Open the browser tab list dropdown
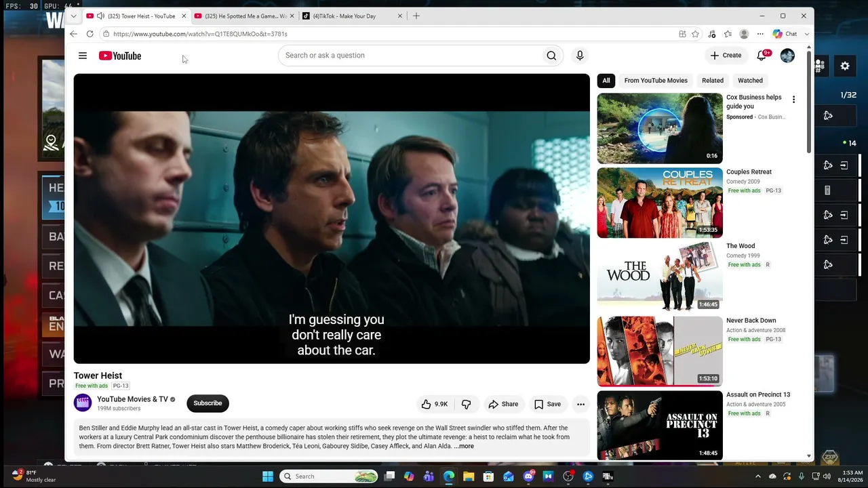 [73, 16]
